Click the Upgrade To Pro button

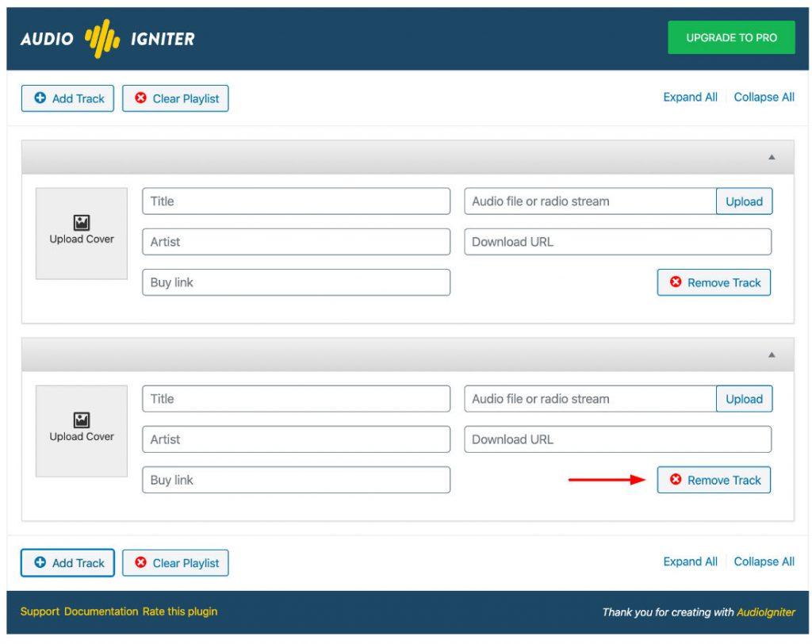[731, 36]
